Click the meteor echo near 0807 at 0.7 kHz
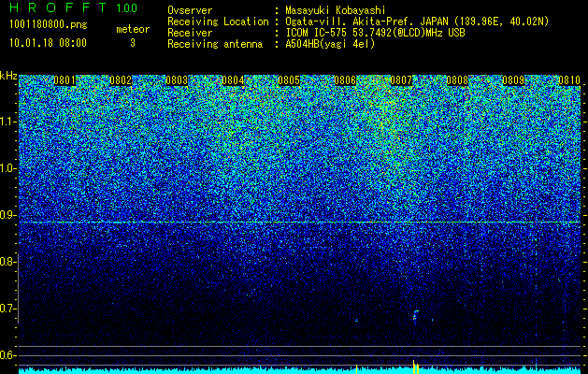 [415, 316]
